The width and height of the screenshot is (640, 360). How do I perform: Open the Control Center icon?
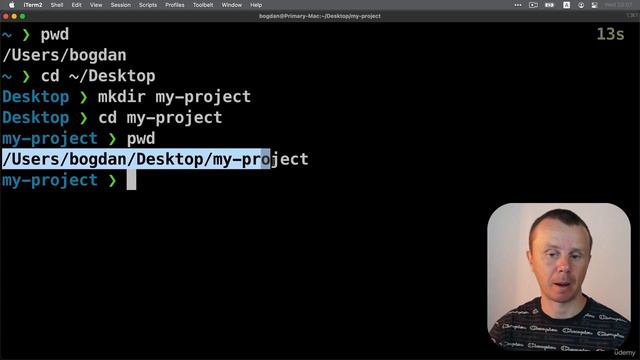point(594,5)
